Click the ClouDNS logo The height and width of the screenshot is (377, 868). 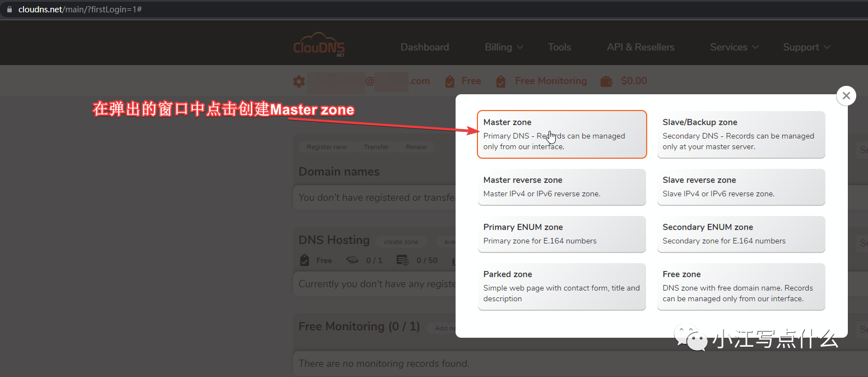319,45
